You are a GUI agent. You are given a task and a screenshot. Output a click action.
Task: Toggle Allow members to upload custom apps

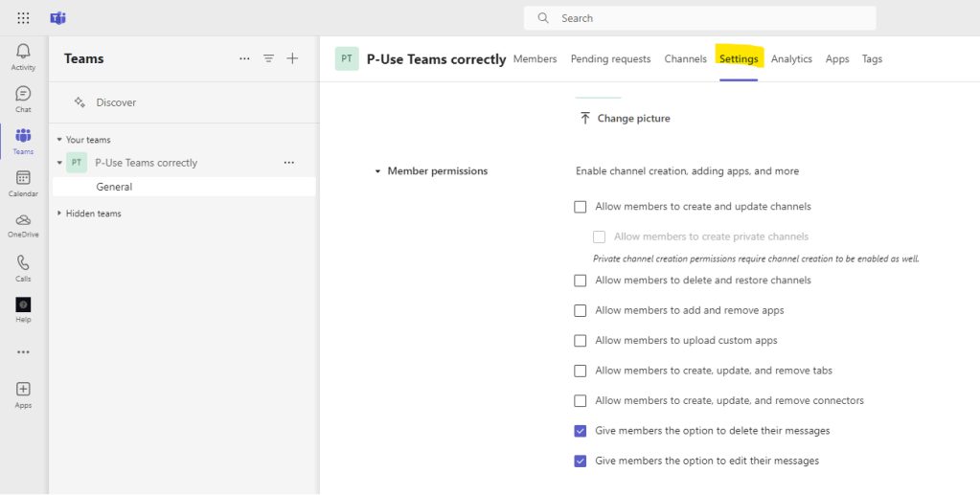[581, 341]
